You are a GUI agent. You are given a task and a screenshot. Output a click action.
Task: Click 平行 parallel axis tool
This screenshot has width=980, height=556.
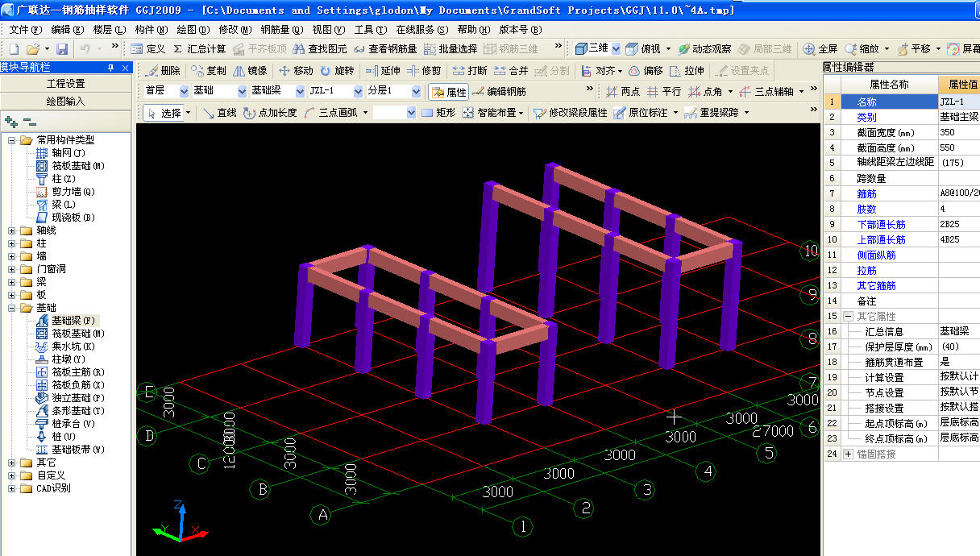click(x=664, y=92)
